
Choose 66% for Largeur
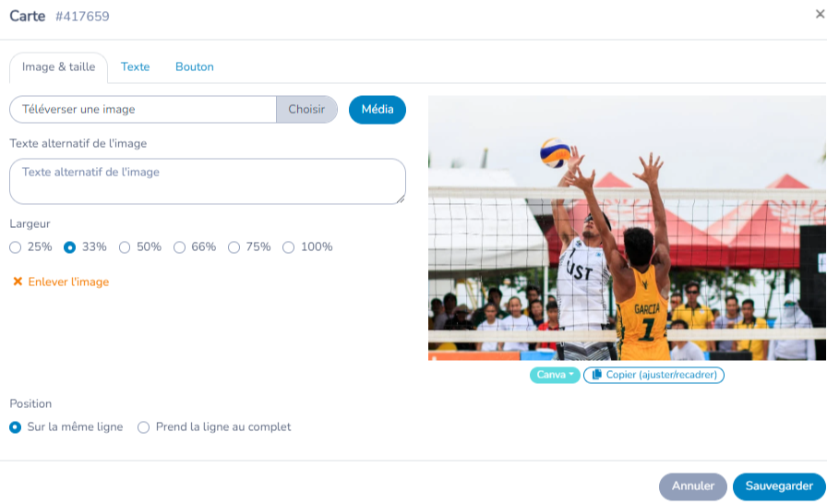pyautogui.click(x=179, y=247)
